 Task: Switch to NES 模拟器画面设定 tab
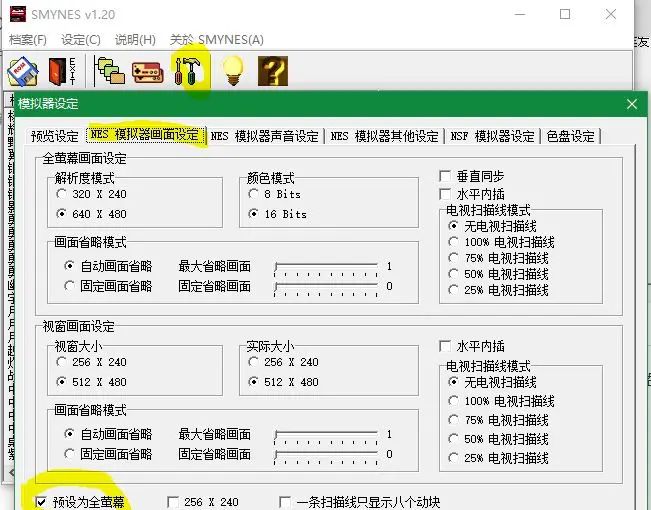click(145, 135)
